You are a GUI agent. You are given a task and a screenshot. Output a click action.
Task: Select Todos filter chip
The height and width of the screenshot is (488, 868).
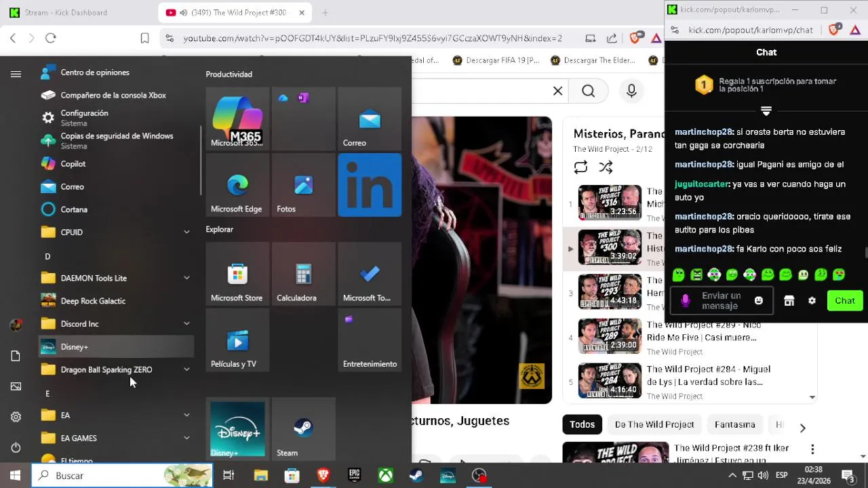coord(582,424)
